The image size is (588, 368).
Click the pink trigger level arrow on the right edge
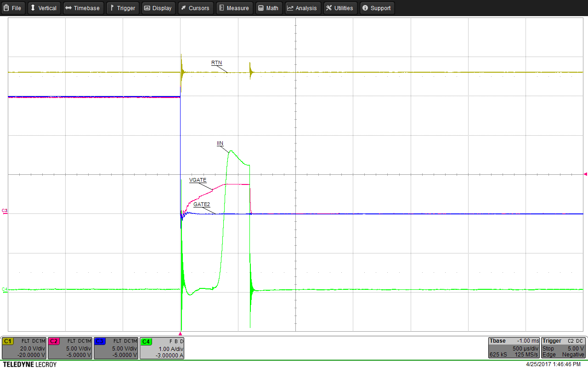[x=585, y=174]
